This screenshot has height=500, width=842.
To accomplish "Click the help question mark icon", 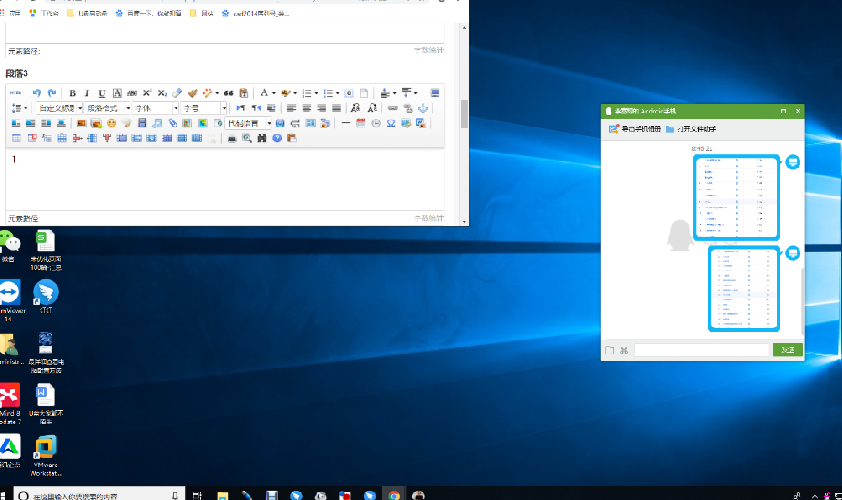I will [x=277, y=138].
